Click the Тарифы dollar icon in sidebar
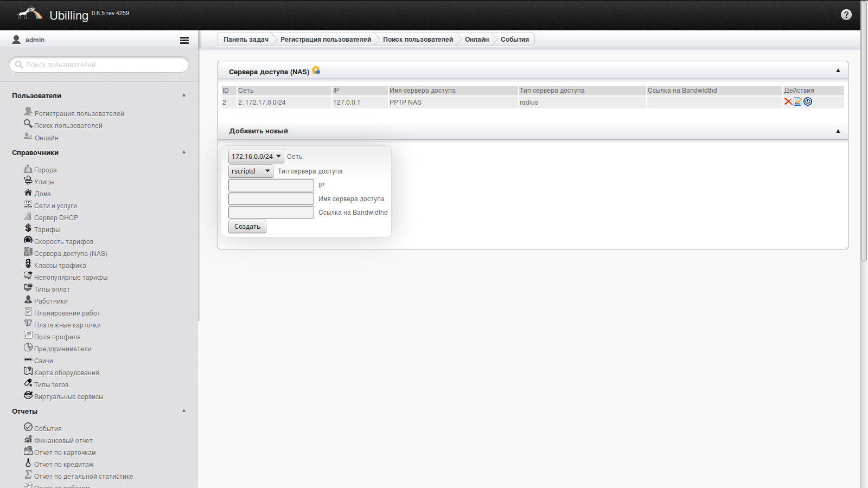Viewport: 868px width, 488px height. click(x=28, y=228)
